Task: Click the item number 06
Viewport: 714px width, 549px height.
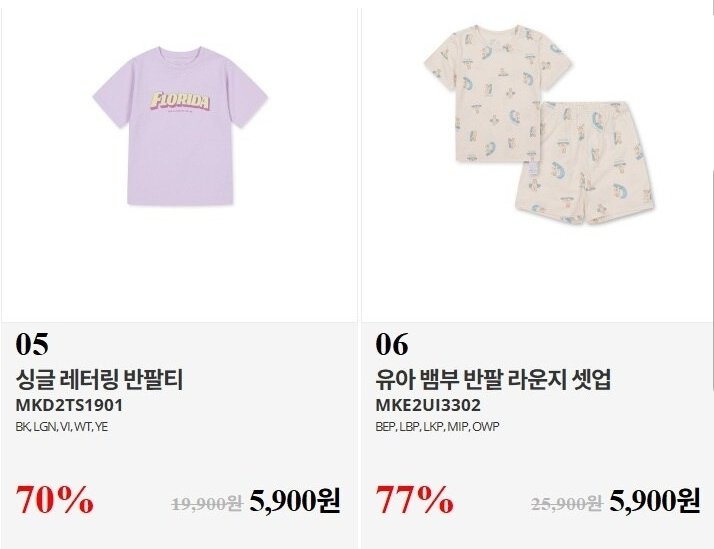Action: 392,345
